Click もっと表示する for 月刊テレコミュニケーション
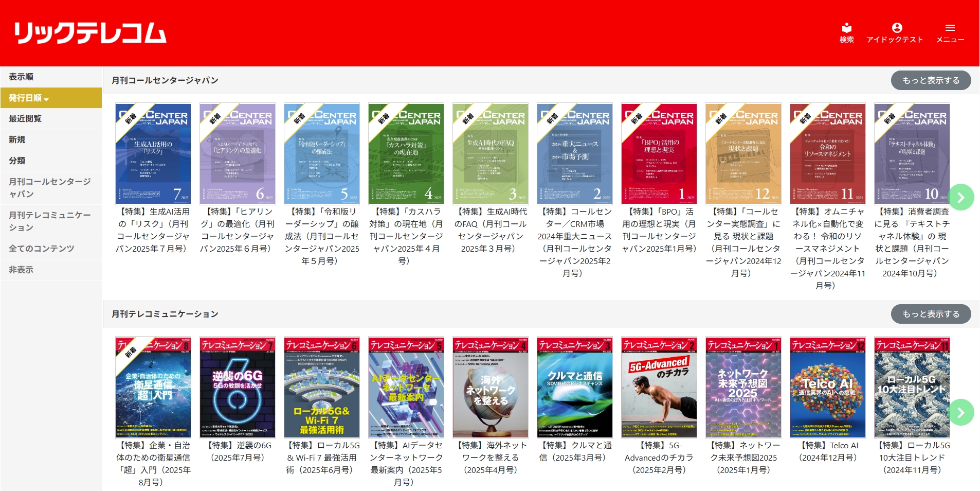The width and height of the screenshot is (980, 491). (x=931, y=314)
